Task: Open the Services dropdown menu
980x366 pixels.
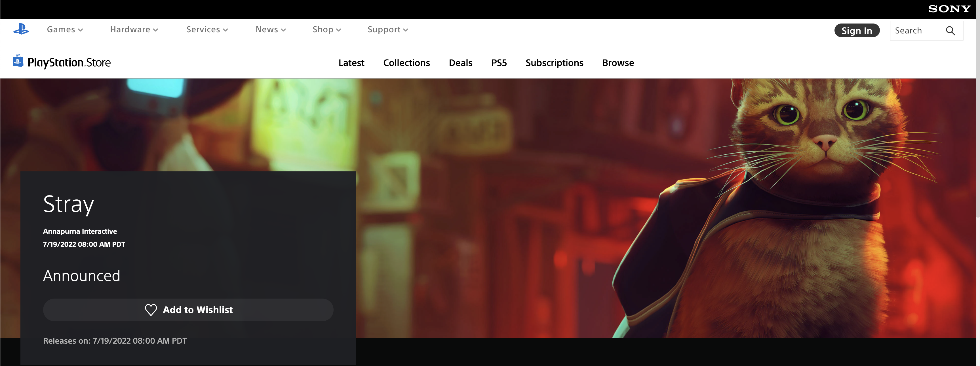Action: coord(207,30)
